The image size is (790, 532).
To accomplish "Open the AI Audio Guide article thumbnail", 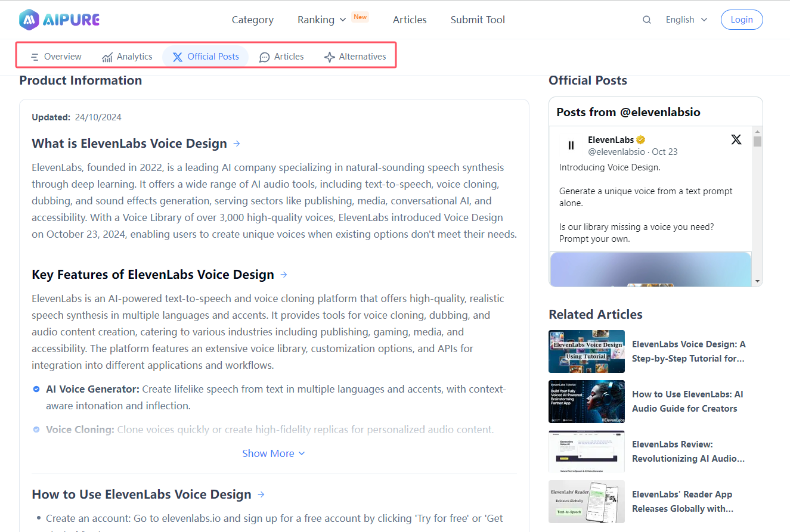I will [587, 402].
